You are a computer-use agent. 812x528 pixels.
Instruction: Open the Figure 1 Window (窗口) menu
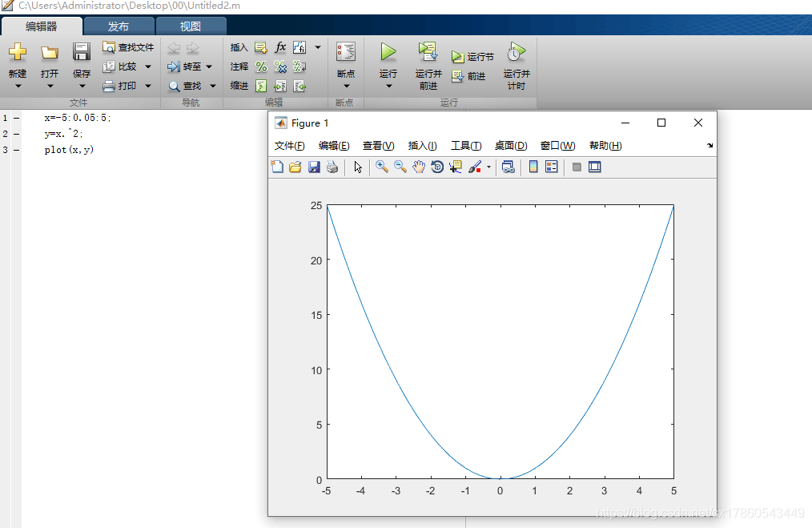pos(557,146)
